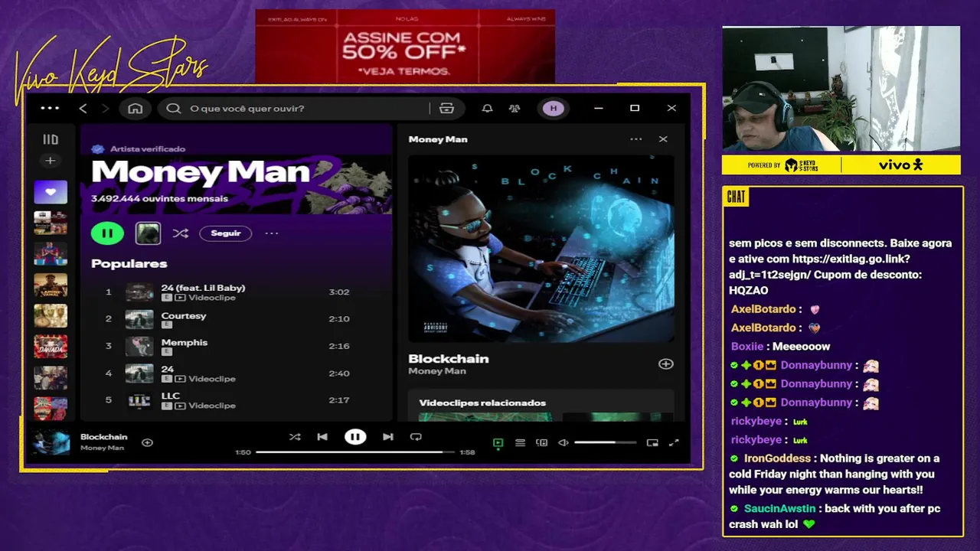Click the '3.492.444 ouvintes mensais' text
The width and height of the screenshot is (980, 551).
click(159, 198)
